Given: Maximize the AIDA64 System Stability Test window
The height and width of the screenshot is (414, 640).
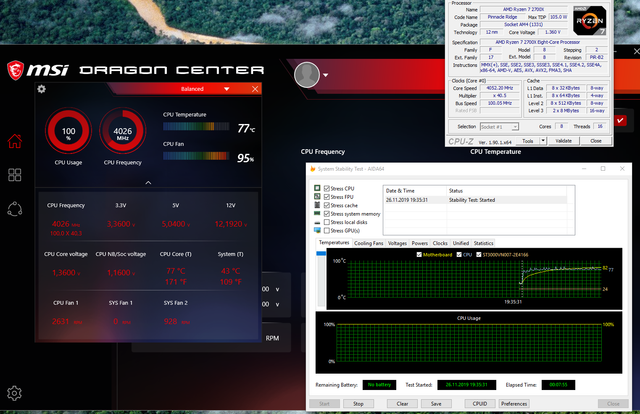Looking at the screenshot, I should pyautogui.click(x=603, y=169).
